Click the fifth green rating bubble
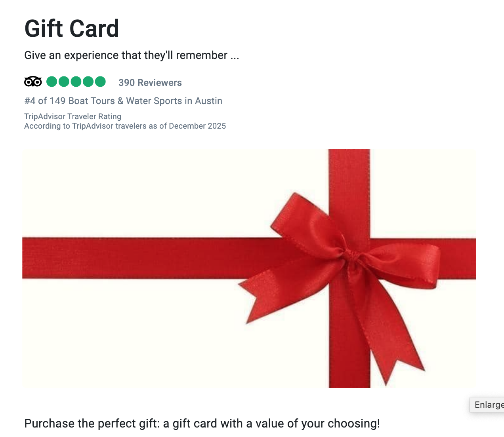 pos(100,82)
